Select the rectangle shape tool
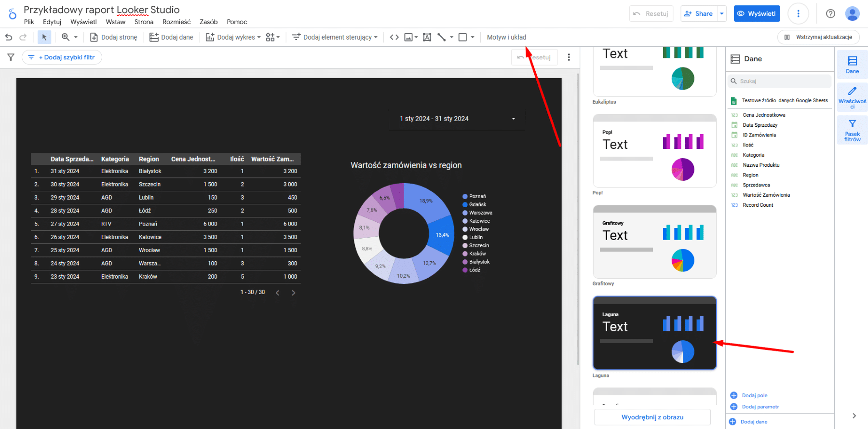The width and height of the screenshot is (868, 429). coord(462,37)
